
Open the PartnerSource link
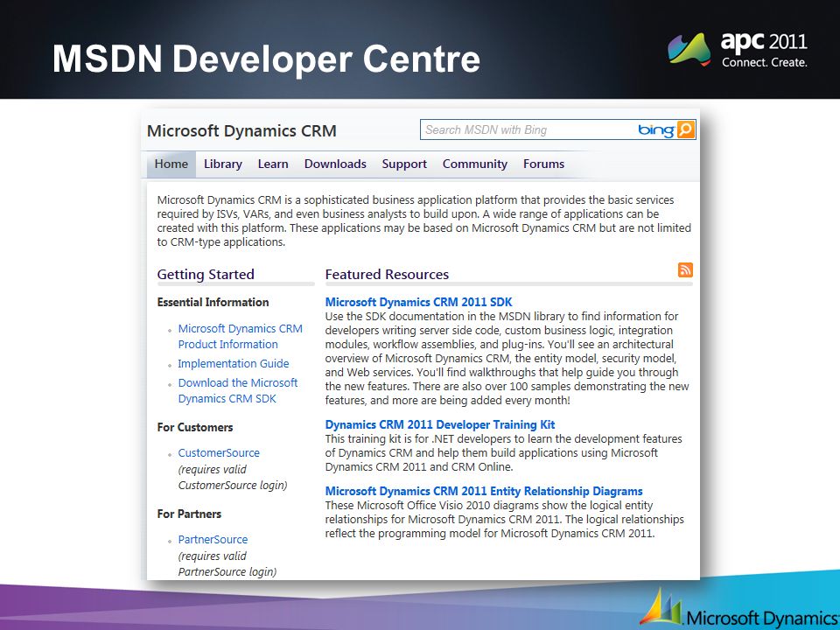coord(213,540)
